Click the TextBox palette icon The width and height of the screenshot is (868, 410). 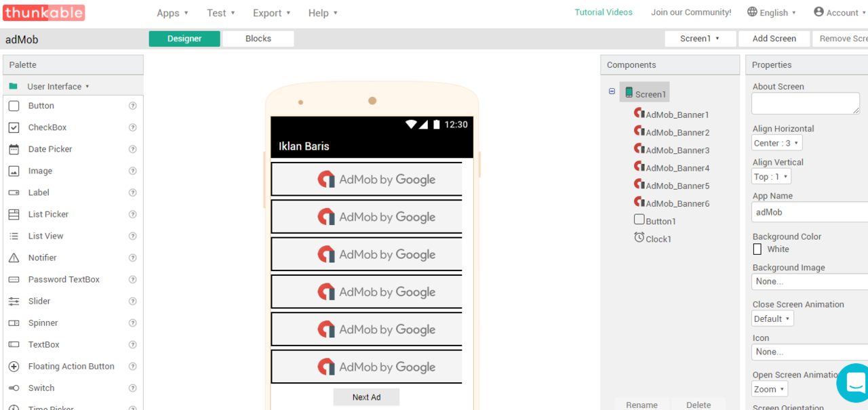(x=14, y=344)
